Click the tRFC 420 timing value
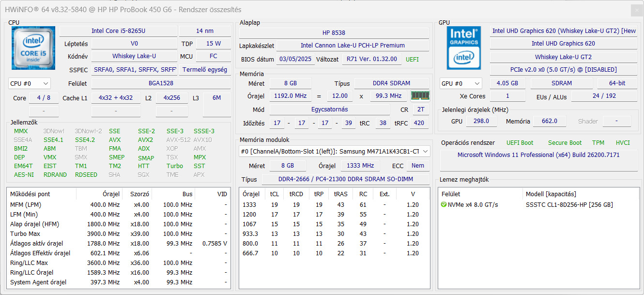This screenshot has width=644, height=295. [x=418, y=123]
